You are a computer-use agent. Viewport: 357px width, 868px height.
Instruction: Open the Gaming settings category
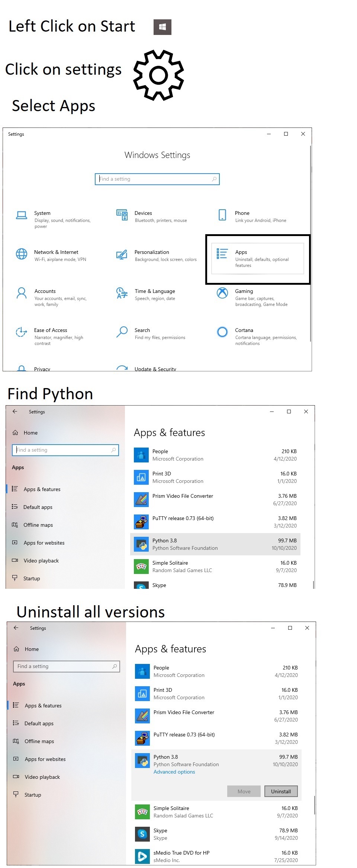click(244, 291)
